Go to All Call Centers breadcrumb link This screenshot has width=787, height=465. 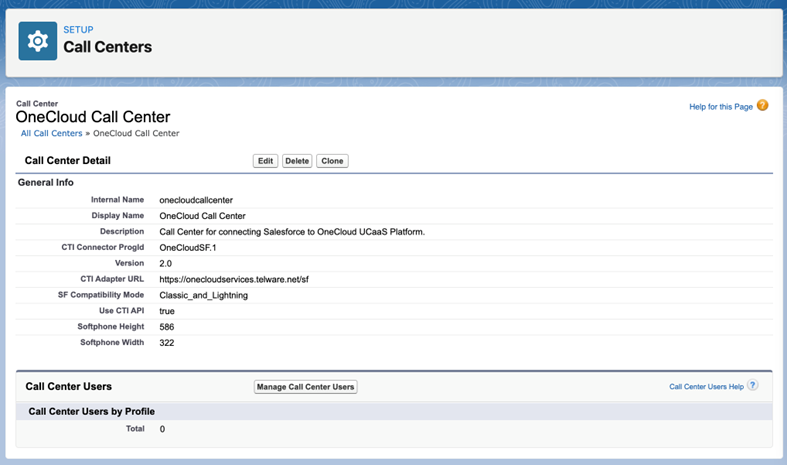click(x=51, y=133)
